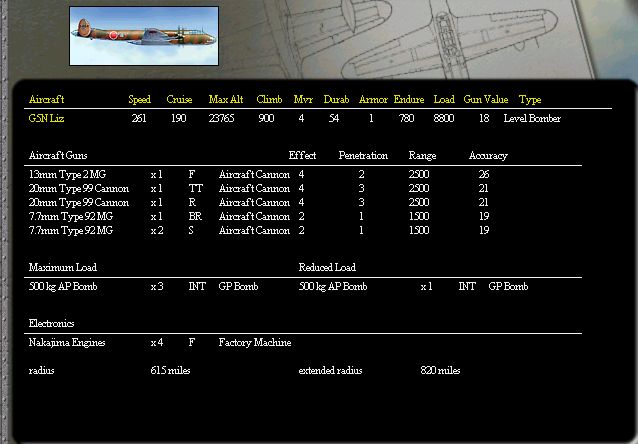
Task: Select the 500 kg AP Bomb x3 entry
Action: click(x=143, y=287)
